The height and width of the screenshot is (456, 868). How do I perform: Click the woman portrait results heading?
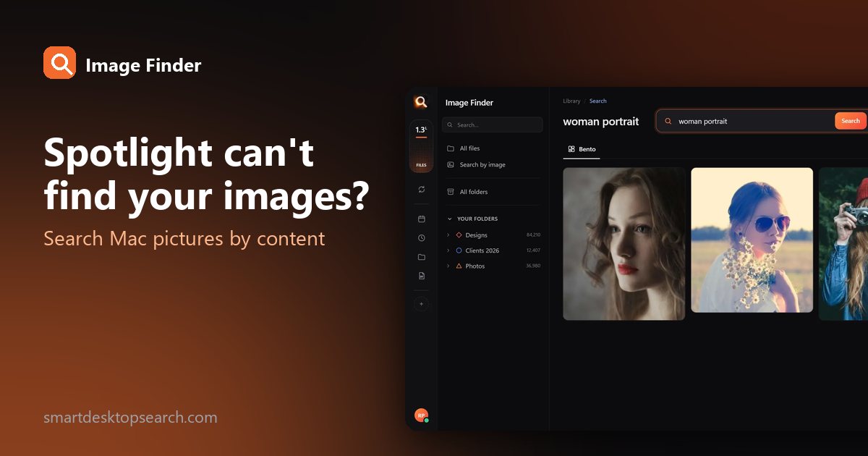point(601,122)
